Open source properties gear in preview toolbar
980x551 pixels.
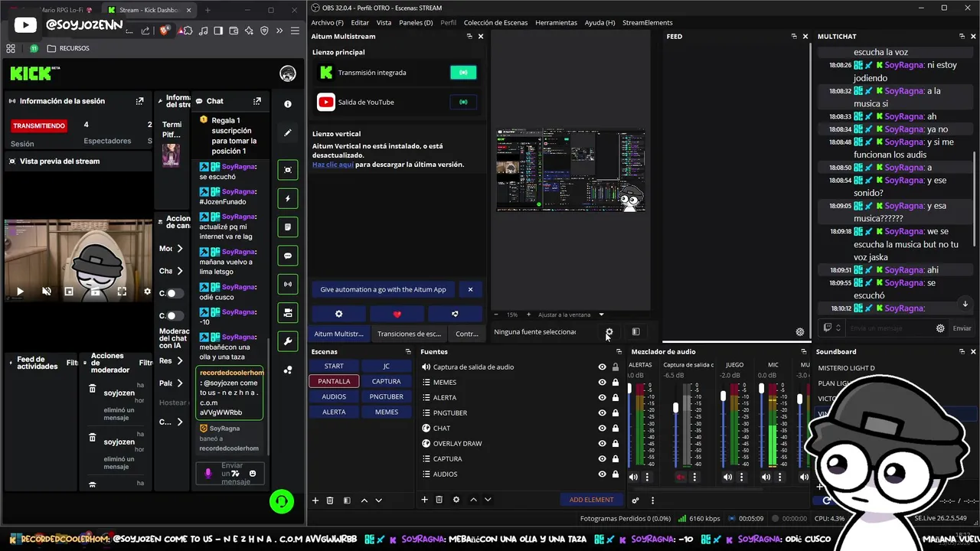point(609,332)
